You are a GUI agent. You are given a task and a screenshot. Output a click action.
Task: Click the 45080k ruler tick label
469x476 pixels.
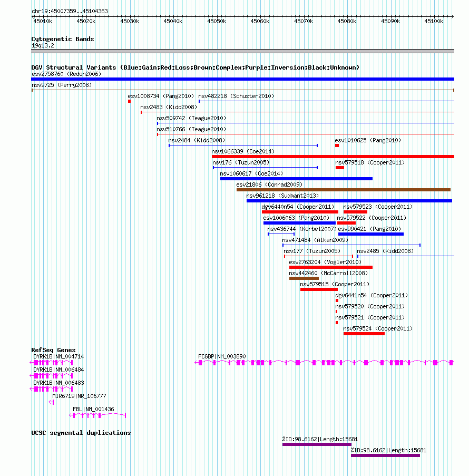coord(347,21)
